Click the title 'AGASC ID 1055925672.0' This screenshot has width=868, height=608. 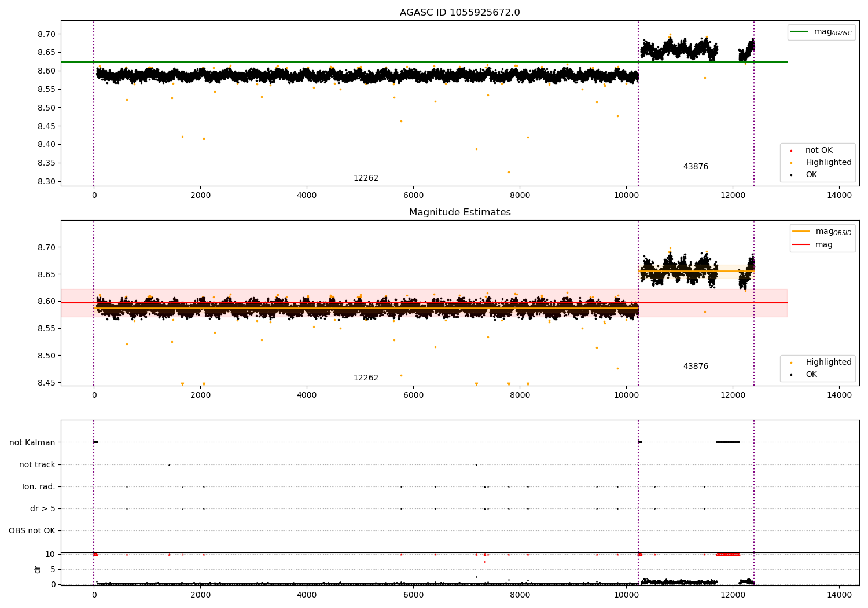click(x=459, y=13)
